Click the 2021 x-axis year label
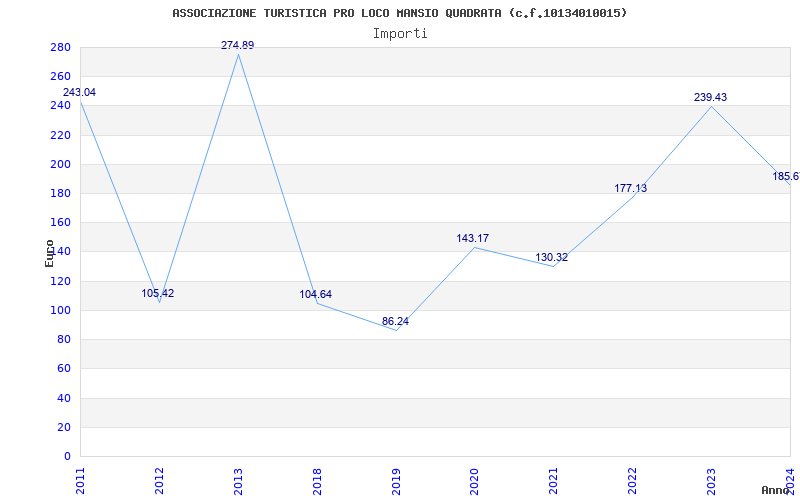 point(554,481)
